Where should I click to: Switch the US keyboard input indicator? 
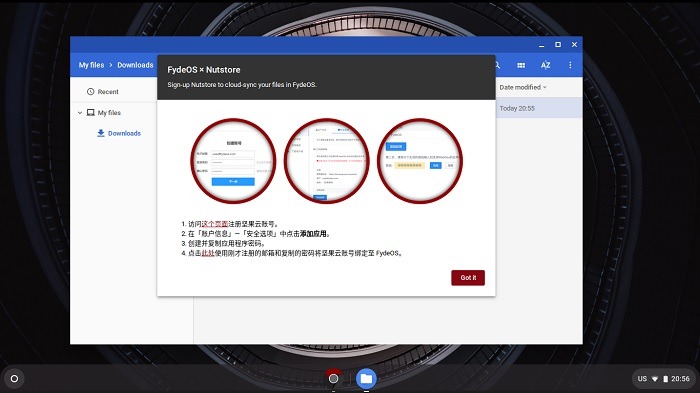tap(642, 379)
